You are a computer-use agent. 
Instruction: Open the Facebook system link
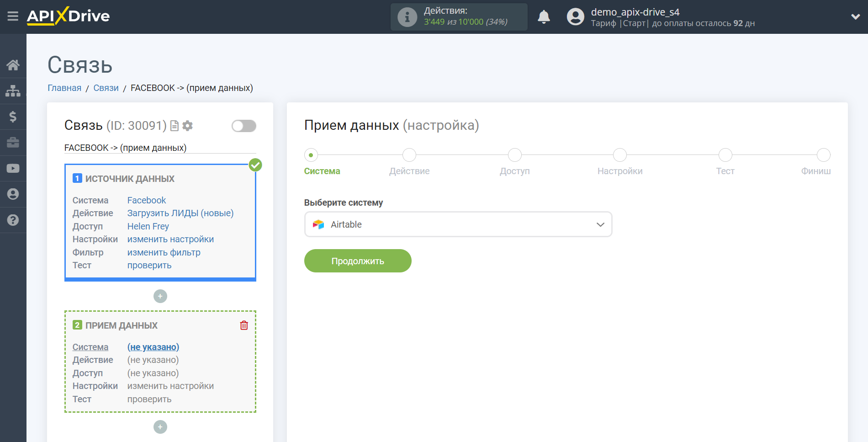click(147, 200)
